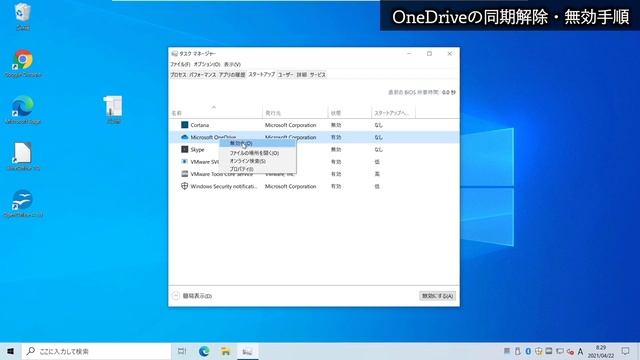Click Microsoft Corporation in the Cortana row

tap(291, 125)
